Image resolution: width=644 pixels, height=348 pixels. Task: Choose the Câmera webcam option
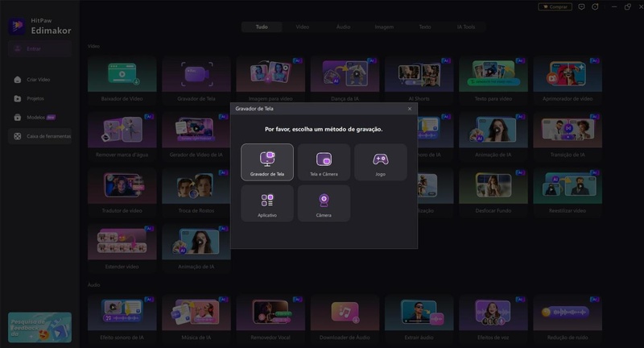(x=324, y=203)
